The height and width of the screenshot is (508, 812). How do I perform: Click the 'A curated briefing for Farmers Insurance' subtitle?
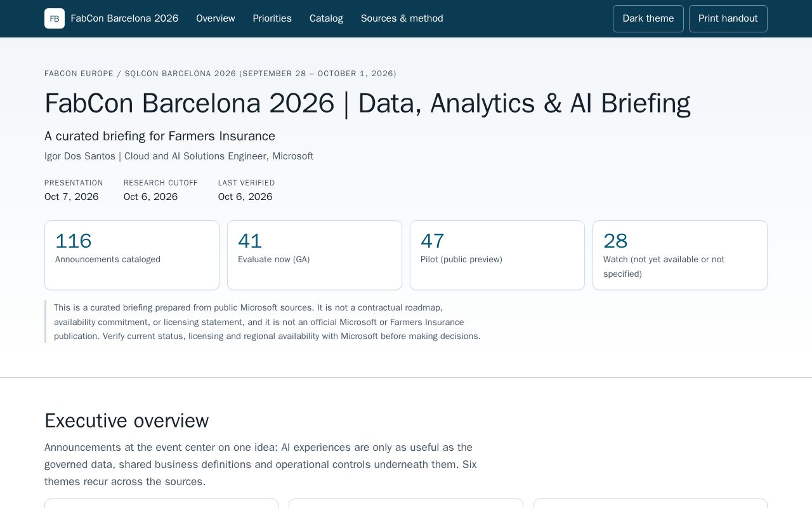(x=160, y=137)
